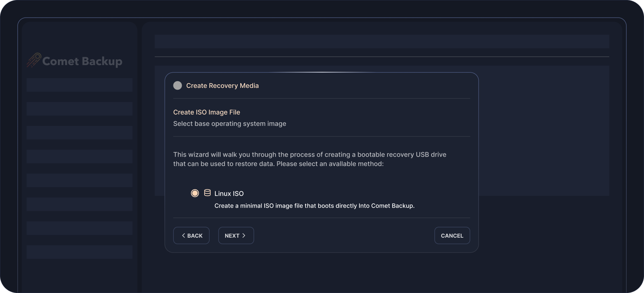Click the Create ISO Image File heading
The image size is (644, 293).
coord(206,112)
